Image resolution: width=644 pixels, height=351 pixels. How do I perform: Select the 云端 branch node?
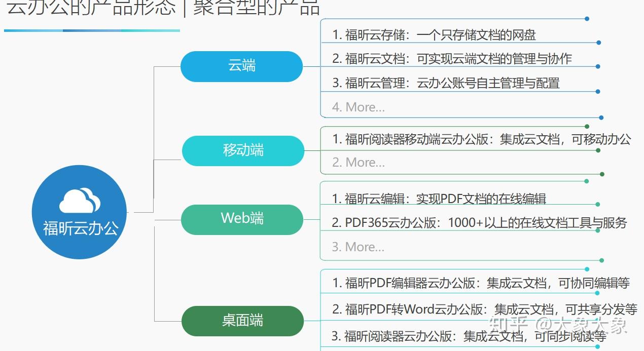242,66
